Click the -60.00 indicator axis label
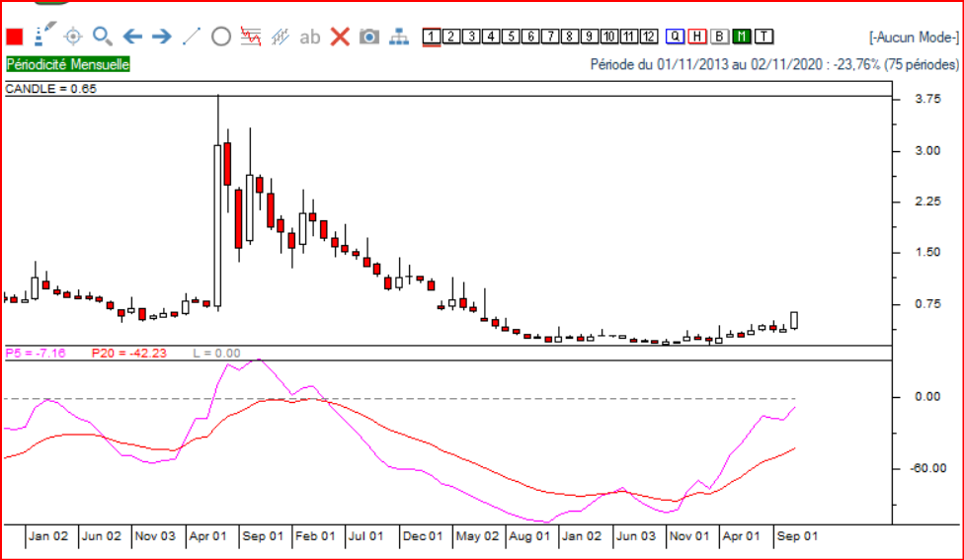 (929, 468)
